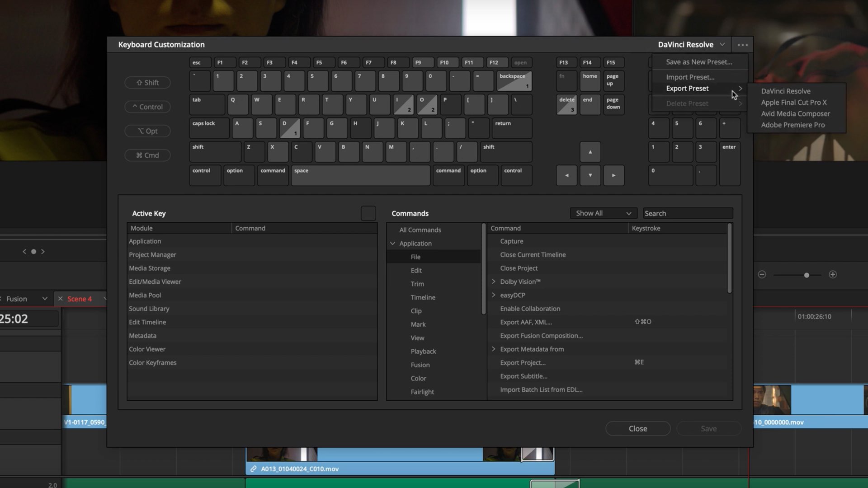Click the link icon on A013_01040024_C010.mov clip
Image resolution: width=868 pixels, height=488 pixels.
click(x=254, y=469)
